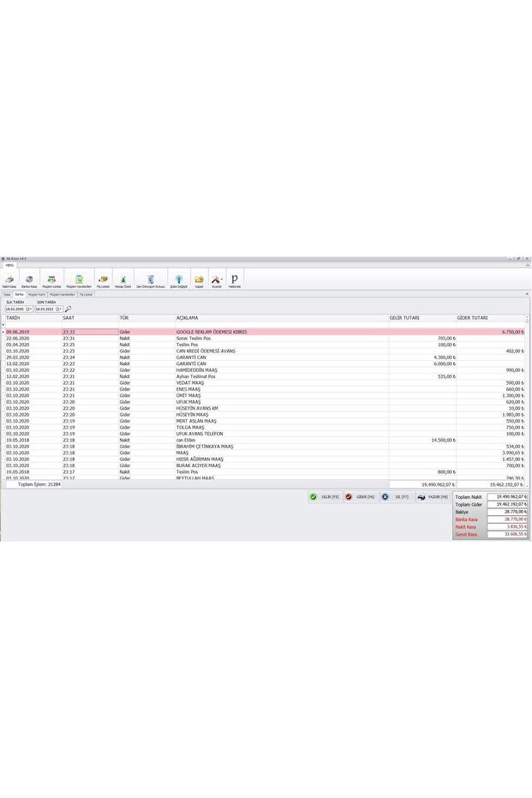Open the Hakkında toolbar icon
532x798 pixels.
235,280
